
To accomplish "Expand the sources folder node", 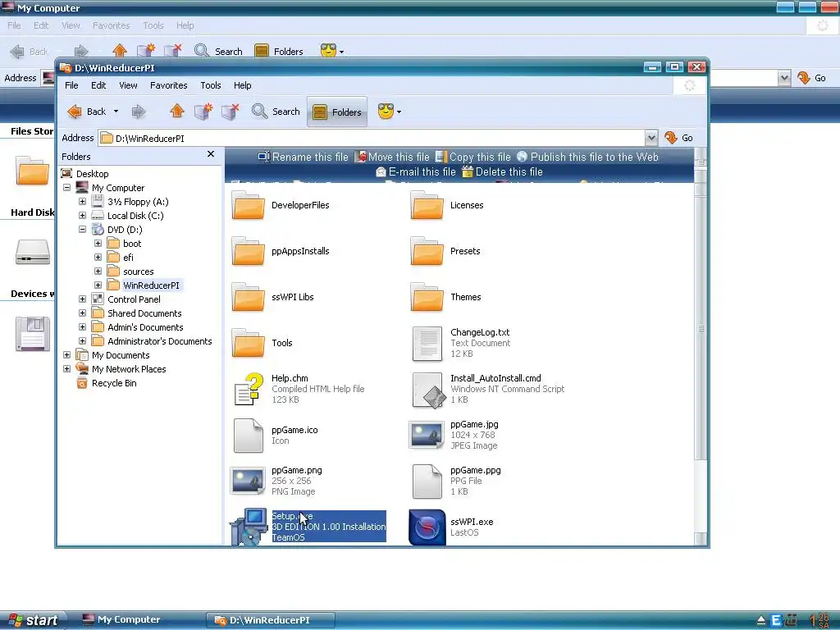I will (98, 271).
